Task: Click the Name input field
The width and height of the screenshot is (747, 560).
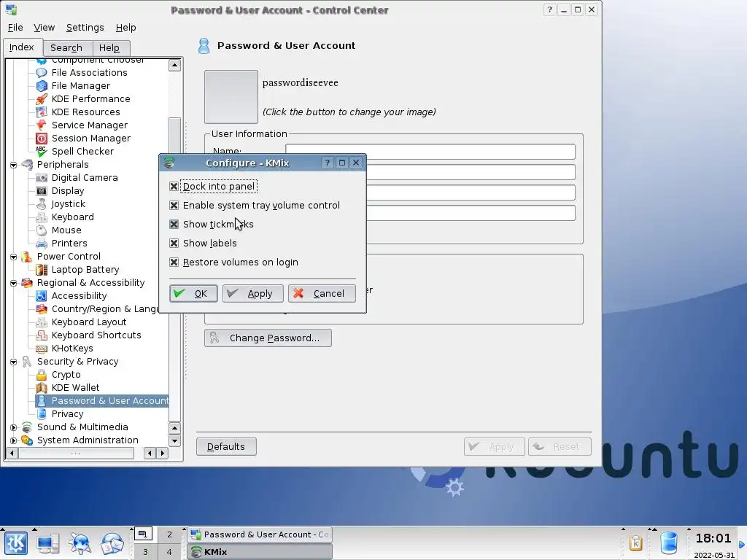Action: coord(430,152)
